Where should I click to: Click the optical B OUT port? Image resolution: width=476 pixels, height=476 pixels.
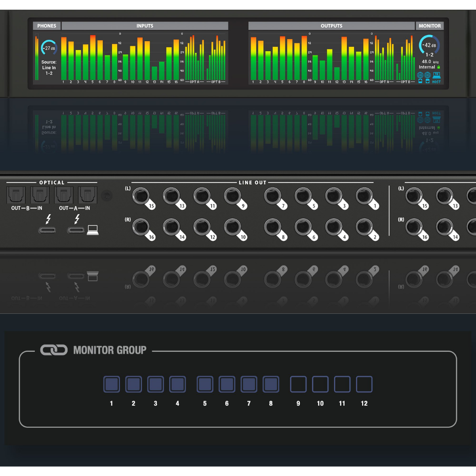[16, 195]
